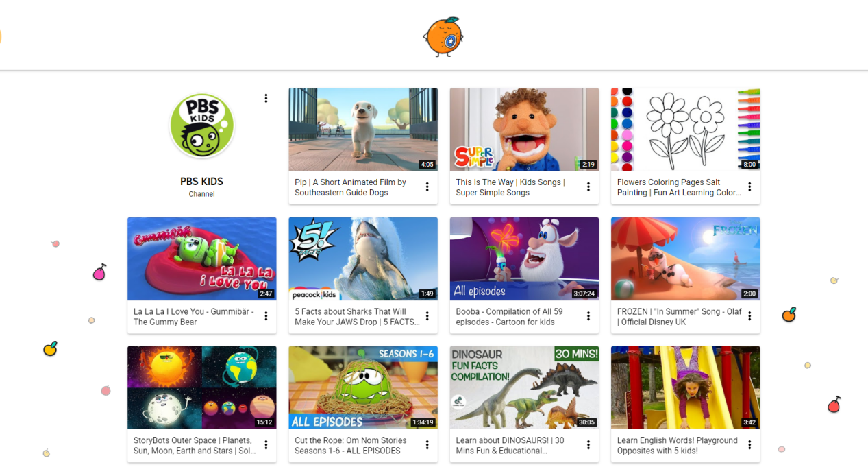Click the 2:19 duration on Super Simple video
Image resolution: width=868 pixels, height=467 pixels.
[x=588, y=165]
